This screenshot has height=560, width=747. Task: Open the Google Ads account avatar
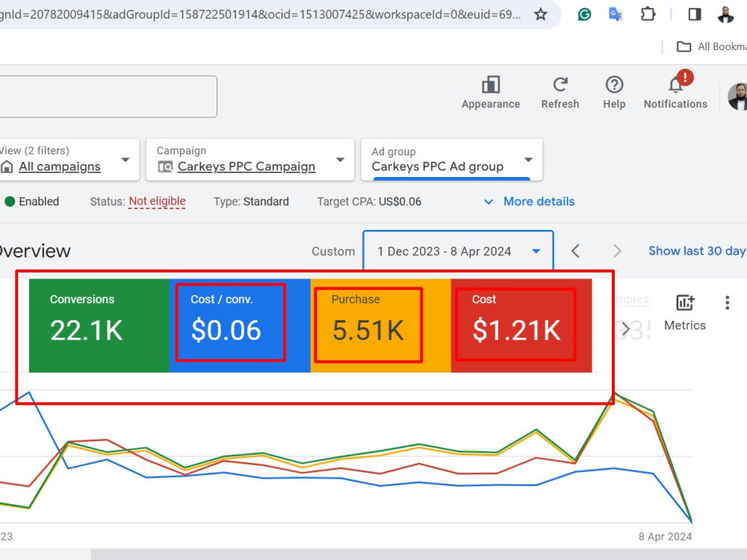click(x=737, y=96)
